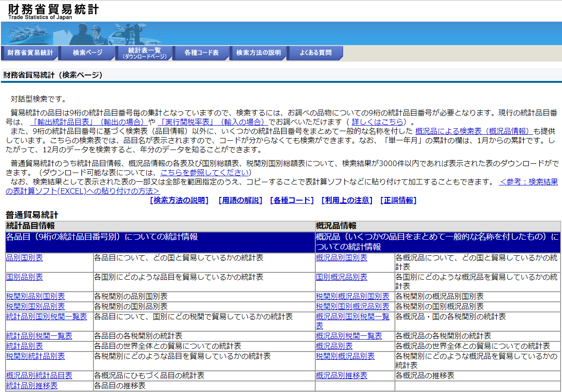562x392 pixels.
Task: Open the 財務省貿易統計 navigation tab
Action: pyautogui.click(x=29, y=53)
